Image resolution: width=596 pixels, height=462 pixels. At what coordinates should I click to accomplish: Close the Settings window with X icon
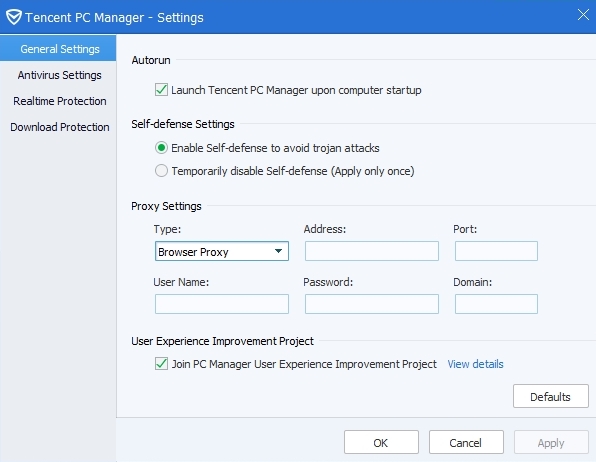583,15
